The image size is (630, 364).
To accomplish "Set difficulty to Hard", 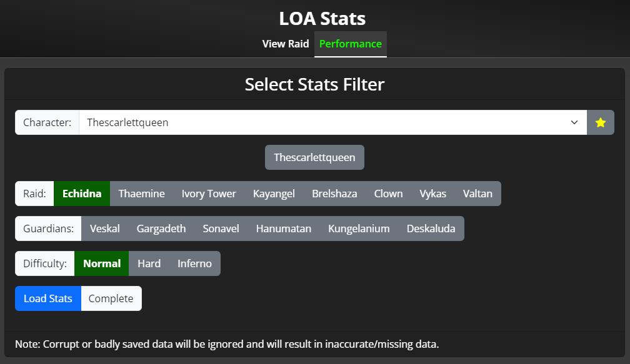I will tap(149, 263).
